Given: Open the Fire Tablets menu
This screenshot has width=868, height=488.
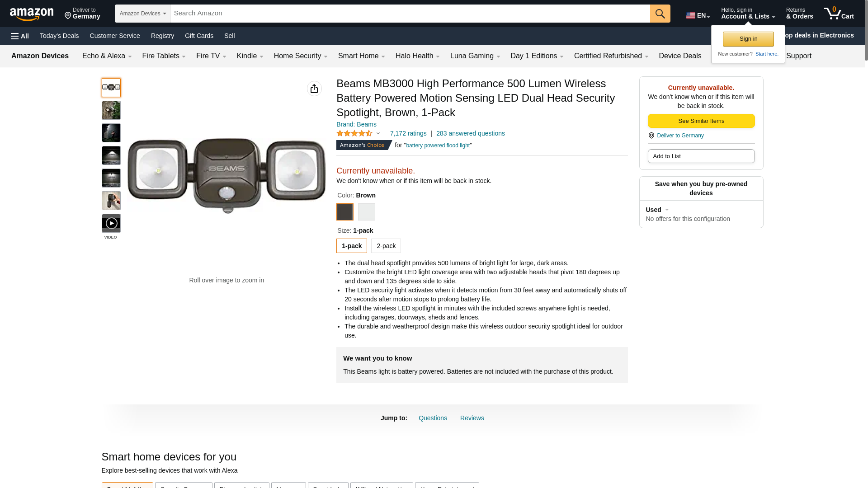Looking at the screenshot, I should pos(164,56).
